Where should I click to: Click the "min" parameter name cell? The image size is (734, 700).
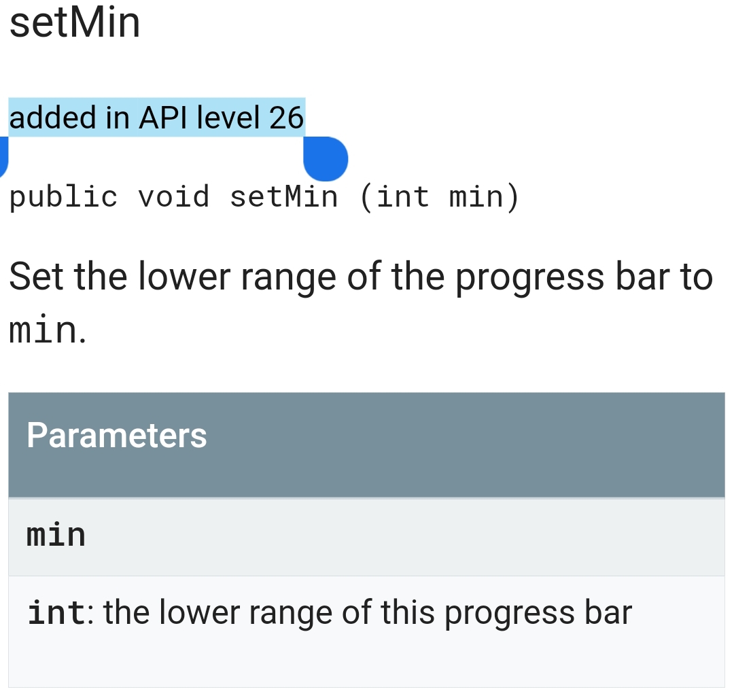(x=56, y=535)
